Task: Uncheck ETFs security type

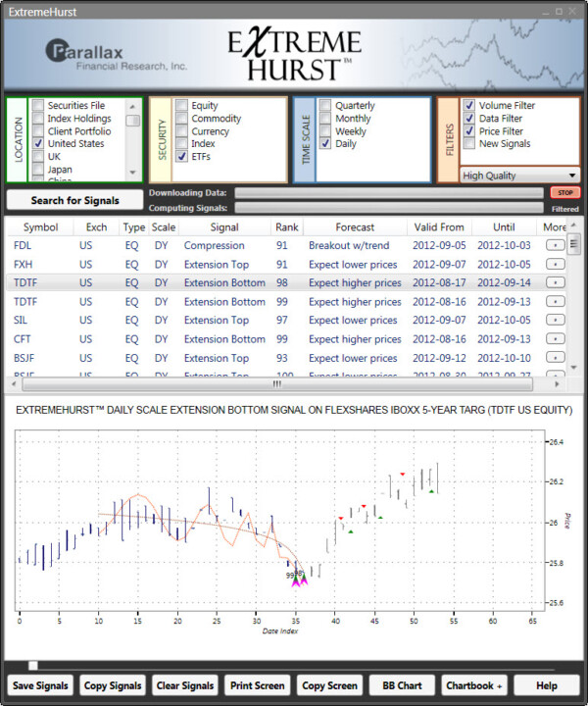Action: click(181, 157)
